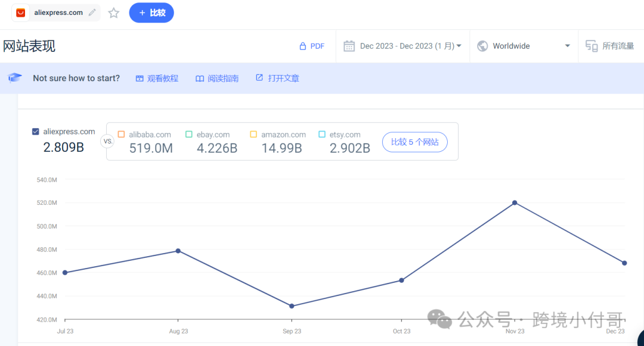Uncheck the aliexpress.com checkbox
The image size is (644, 346).
(36, 132)
